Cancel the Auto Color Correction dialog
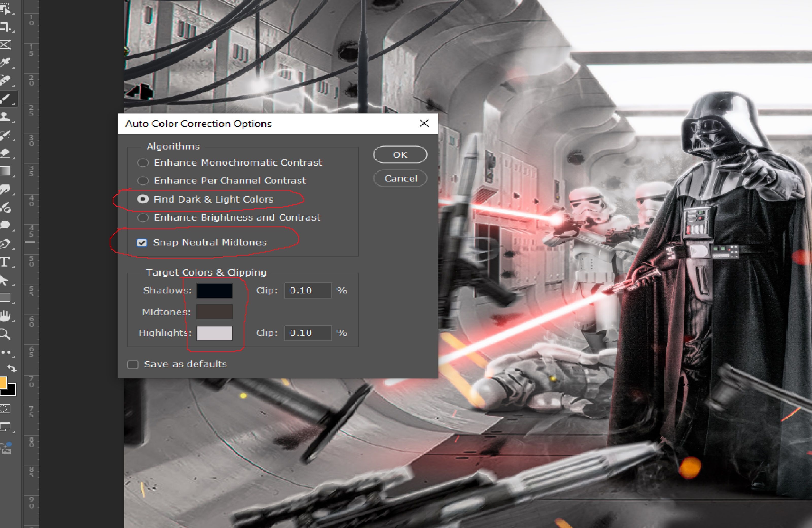Image resolution: width=812 pixels, height=528 pixels. click(400, 178)
